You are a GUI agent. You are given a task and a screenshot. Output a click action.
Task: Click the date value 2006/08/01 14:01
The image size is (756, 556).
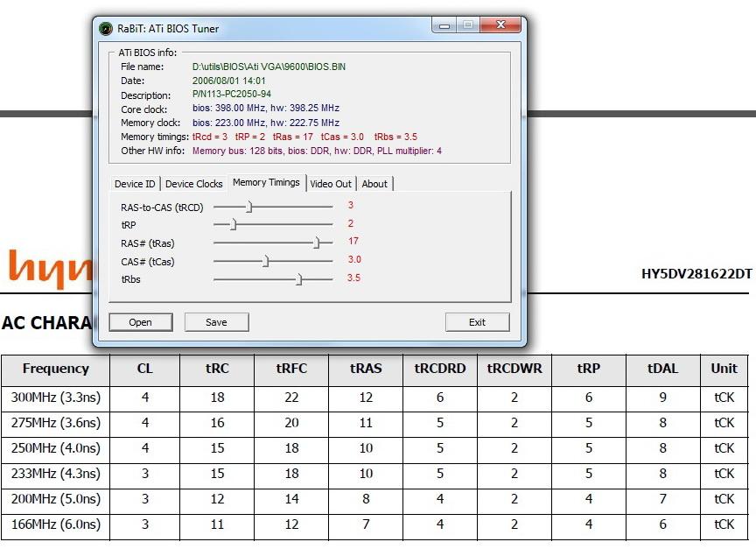(229, 81)
